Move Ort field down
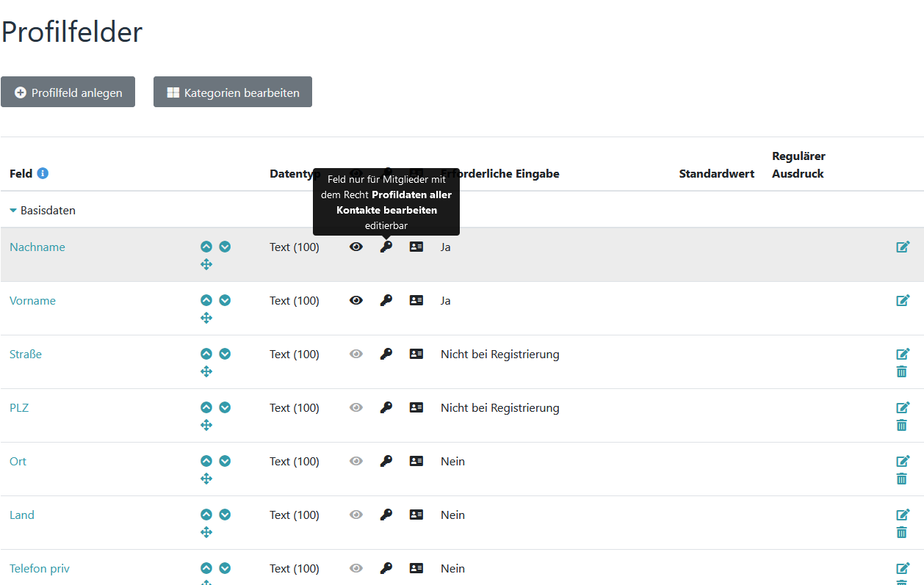The width and height of the screenshot is (924, 585). (x=225, y=461)
